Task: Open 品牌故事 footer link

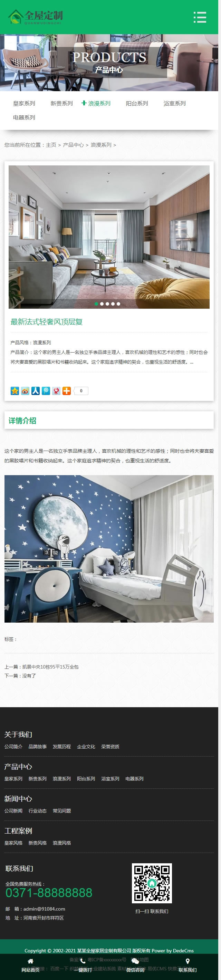Action: coord(37,747)
